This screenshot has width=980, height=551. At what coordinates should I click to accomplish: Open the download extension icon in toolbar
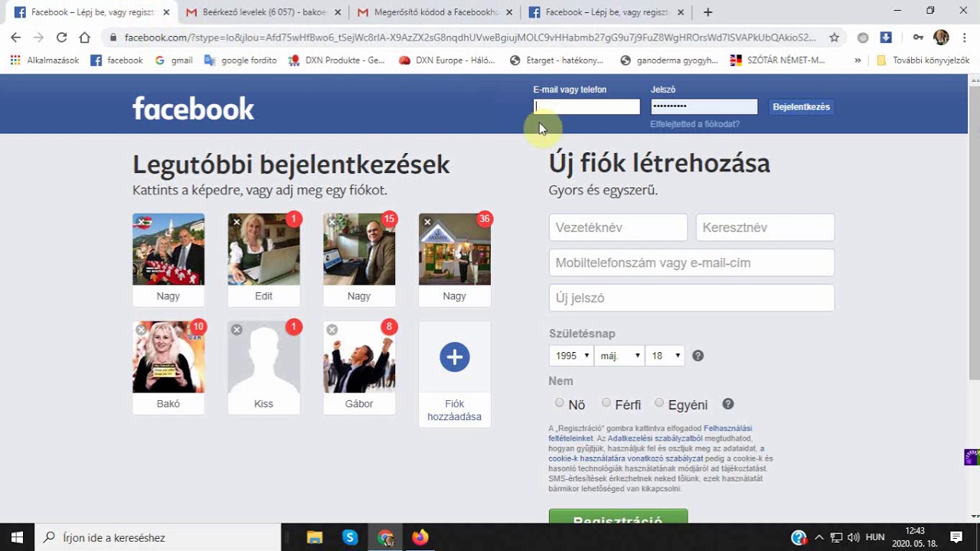pyautogui.click(x=886, y=37)
